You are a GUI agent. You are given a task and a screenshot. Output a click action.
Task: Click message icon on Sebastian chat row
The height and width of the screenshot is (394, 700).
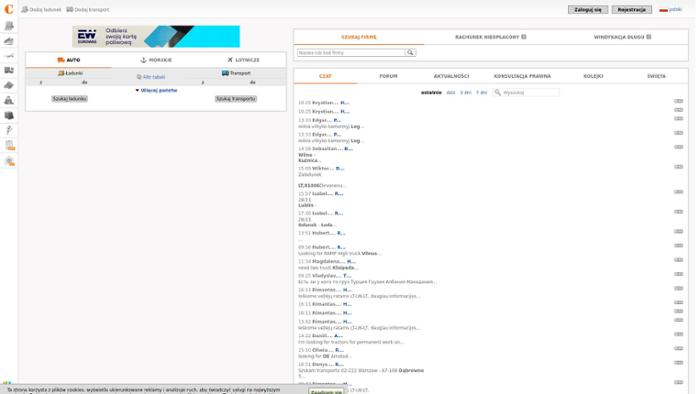tap(679, 147)
